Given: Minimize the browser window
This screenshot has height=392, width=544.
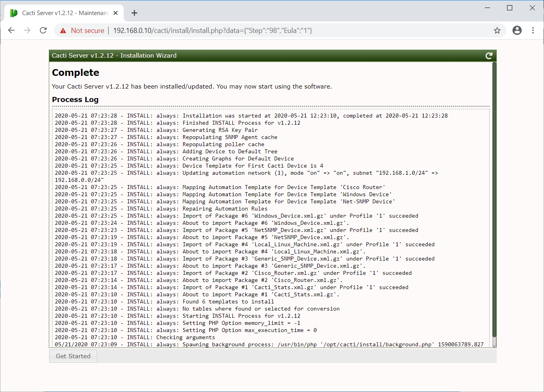Looking at the screenshot, I should (488, 8).
